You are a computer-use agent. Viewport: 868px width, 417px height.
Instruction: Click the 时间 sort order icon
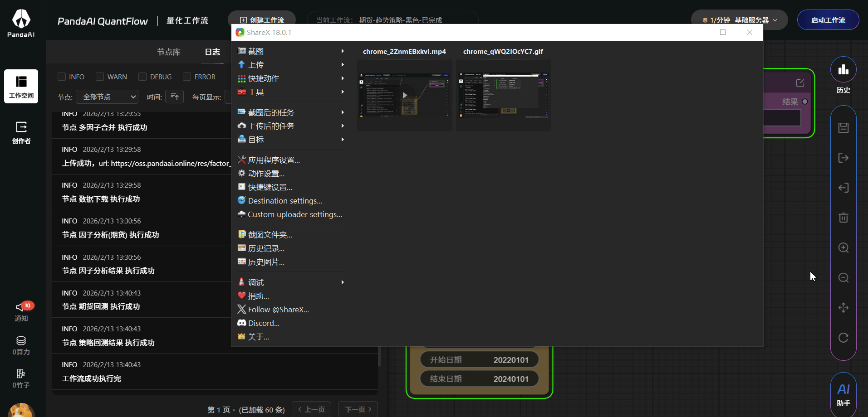175,97
